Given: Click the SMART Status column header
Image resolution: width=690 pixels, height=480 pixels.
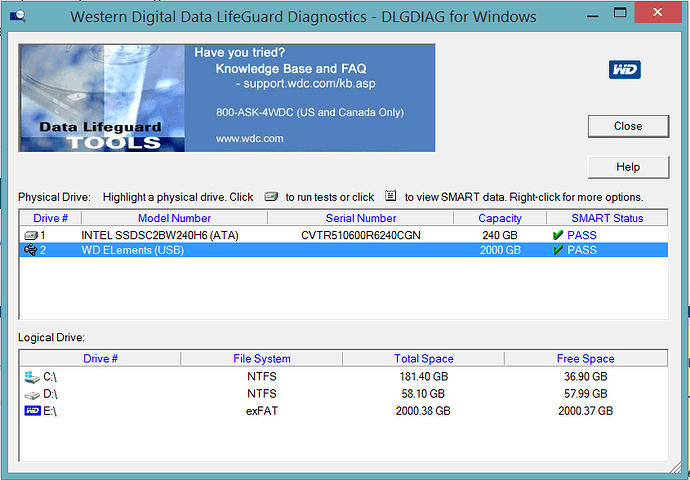Looking at the screenshot, I should click(607, 218).
